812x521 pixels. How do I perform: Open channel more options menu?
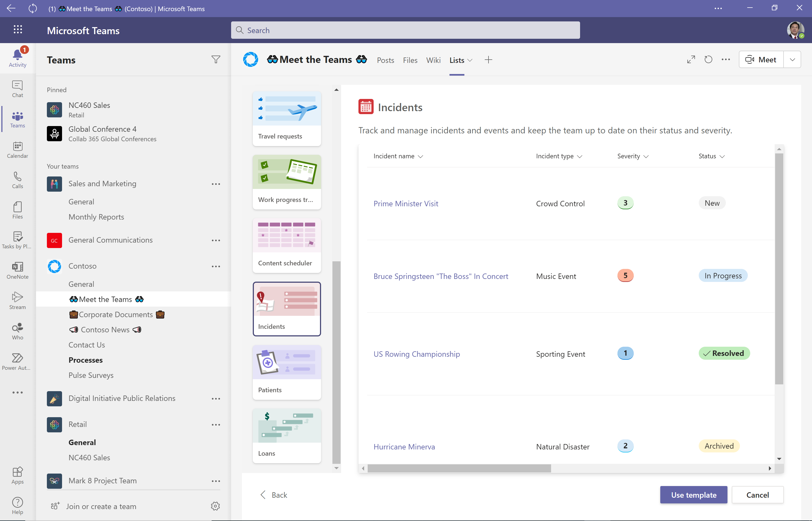(x=726, y=60)
